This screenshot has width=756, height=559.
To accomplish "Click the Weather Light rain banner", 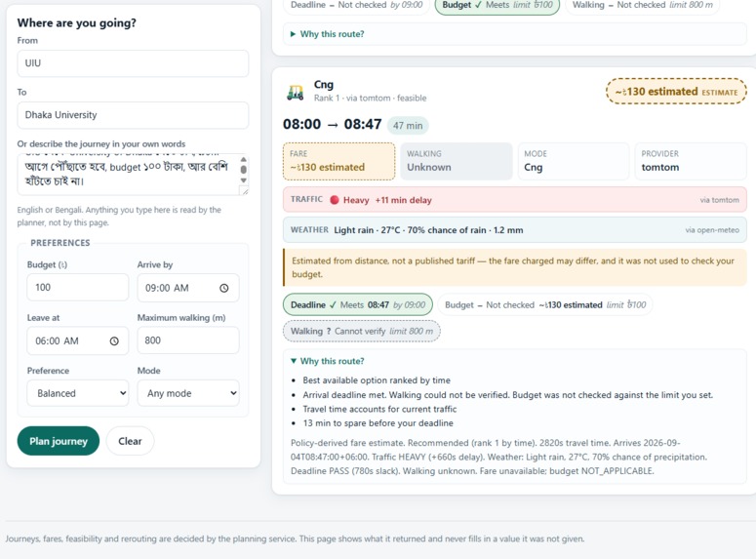I will click(515, 230).
